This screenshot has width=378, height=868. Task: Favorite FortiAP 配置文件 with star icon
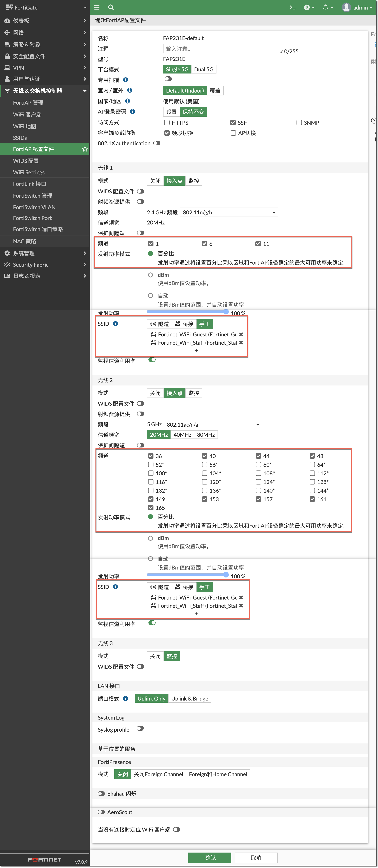[85, 149]
